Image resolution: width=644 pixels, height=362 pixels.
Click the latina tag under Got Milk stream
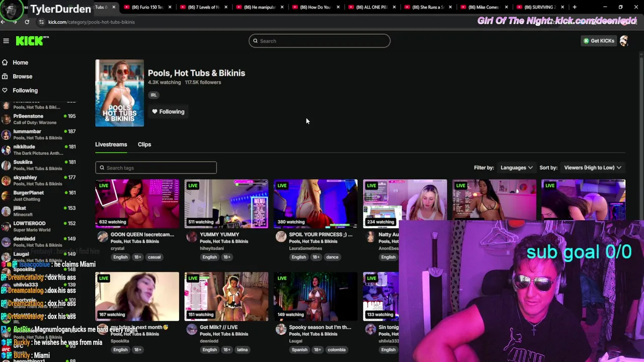(242, 349)
